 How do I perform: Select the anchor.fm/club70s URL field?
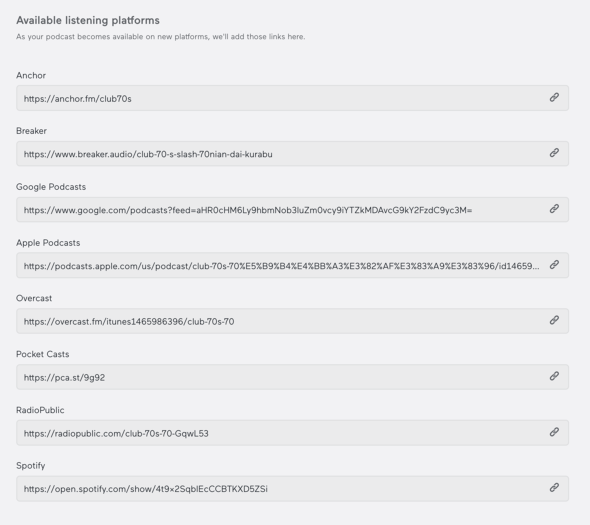(292, 98)
